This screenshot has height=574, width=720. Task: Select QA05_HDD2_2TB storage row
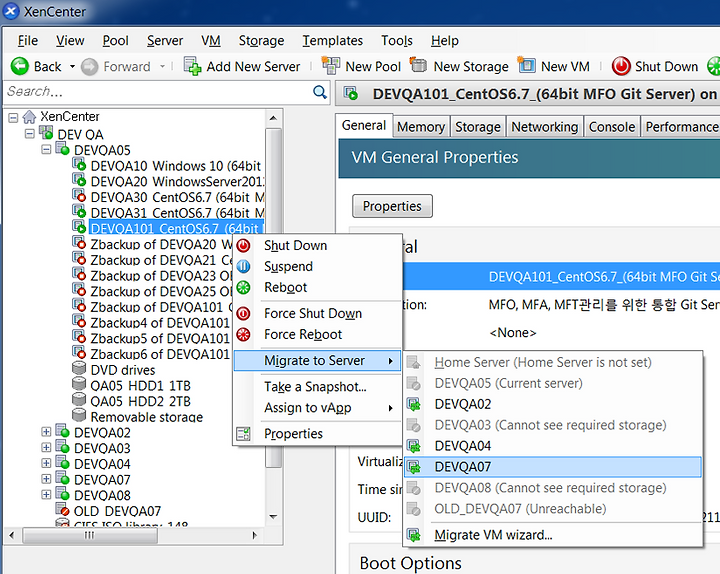141,401
